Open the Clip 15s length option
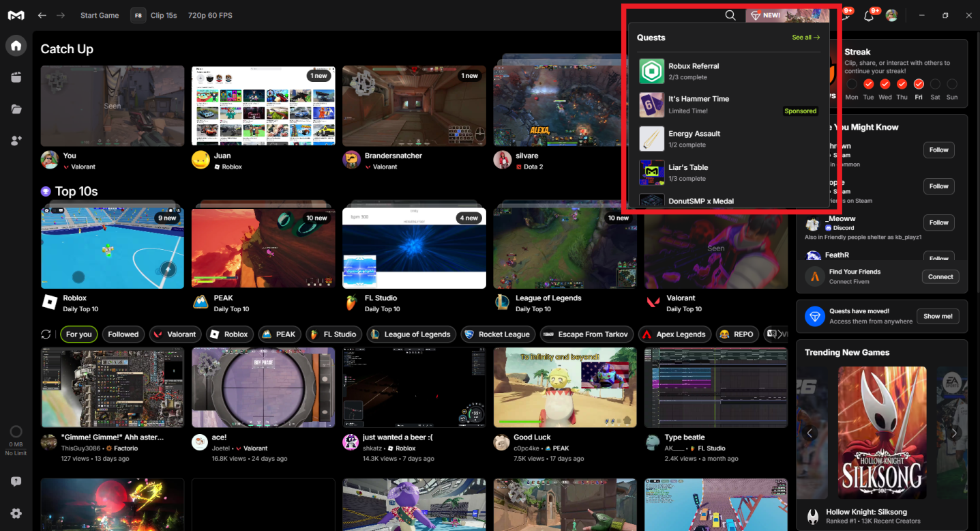980x531 pixels. click(164, 15)
